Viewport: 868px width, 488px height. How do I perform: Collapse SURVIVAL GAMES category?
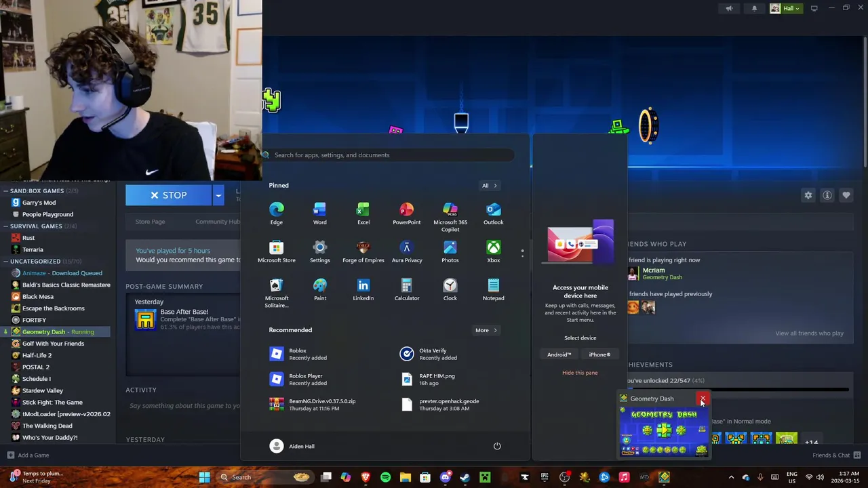pos(5,226)
